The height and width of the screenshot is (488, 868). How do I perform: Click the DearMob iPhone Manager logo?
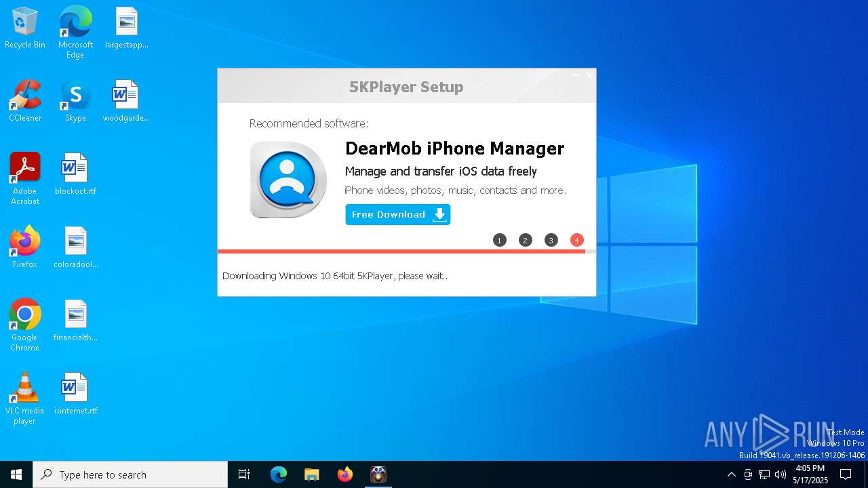pos(288,180)
